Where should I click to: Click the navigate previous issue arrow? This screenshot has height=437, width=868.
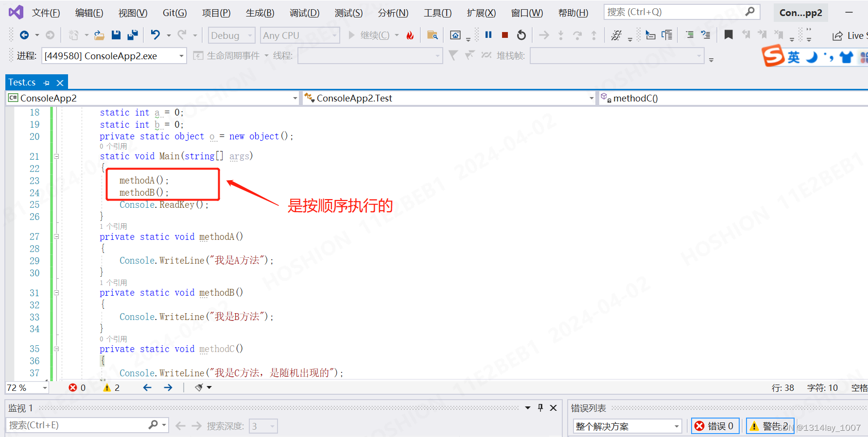[x=147, y=387]
